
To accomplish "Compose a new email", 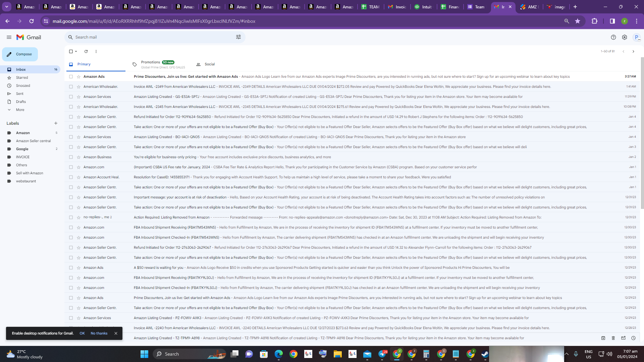I will pos(20,54).
